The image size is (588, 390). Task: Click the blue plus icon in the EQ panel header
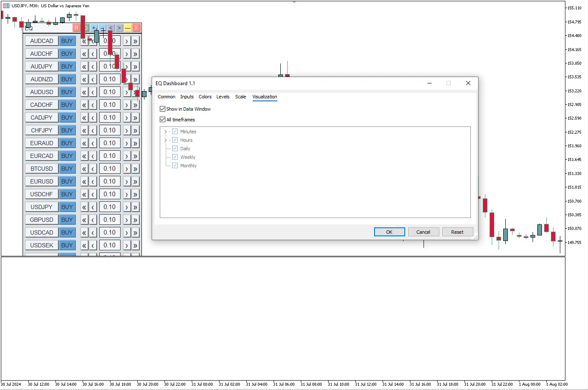94,28
